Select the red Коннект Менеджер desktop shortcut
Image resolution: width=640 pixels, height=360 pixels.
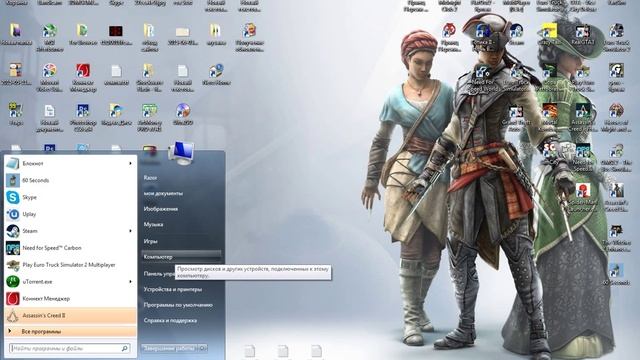coord(83,77)
